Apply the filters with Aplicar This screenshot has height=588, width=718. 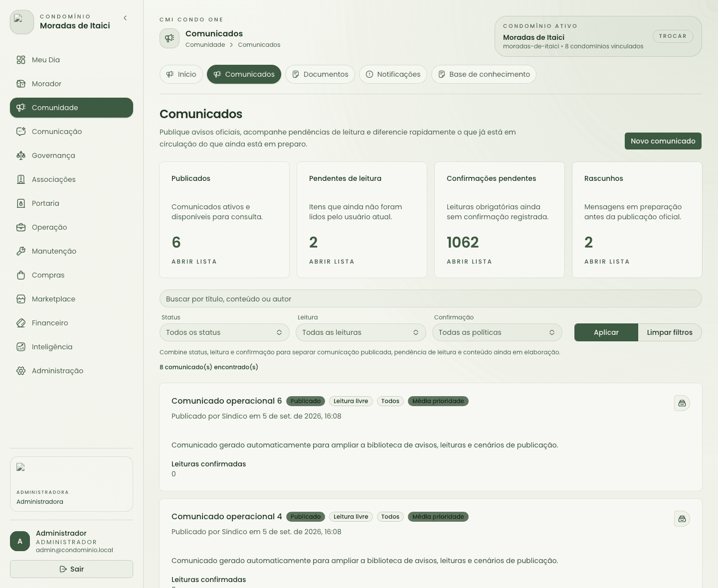click(606, 332)
